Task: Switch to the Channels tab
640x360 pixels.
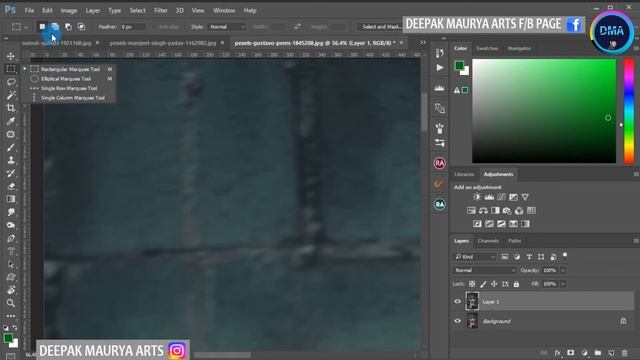Action: click(488, 241)
